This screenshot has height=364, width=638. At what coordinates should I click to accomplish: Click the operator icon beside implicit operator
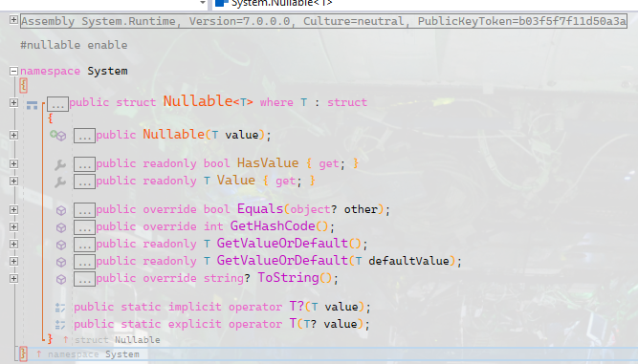[x=60, y=308]
